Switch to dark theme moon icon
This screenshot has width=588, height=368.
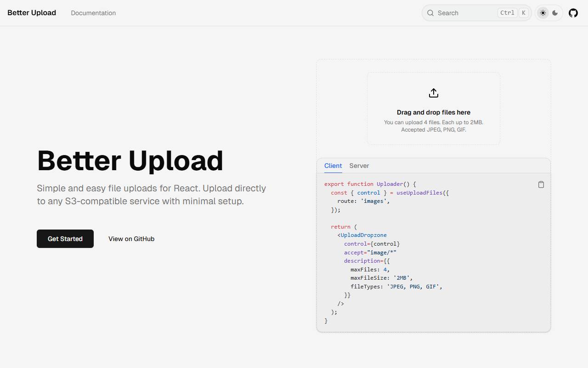click(555, 13)
